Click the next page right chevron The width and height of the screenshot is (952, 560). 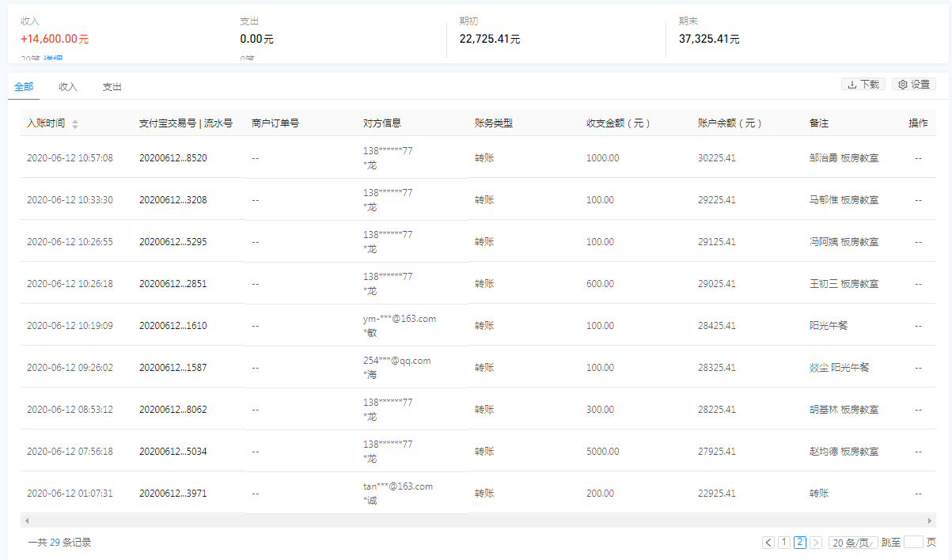pyautogui.click(x=816, y=543)
